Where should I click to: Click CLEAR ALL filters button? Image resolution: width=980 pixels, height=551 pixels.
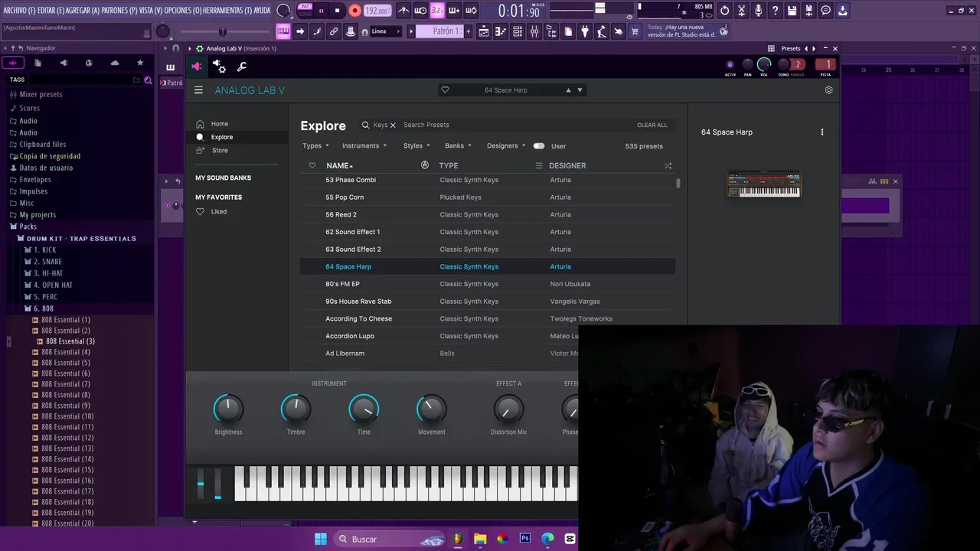tap(652, 125)
